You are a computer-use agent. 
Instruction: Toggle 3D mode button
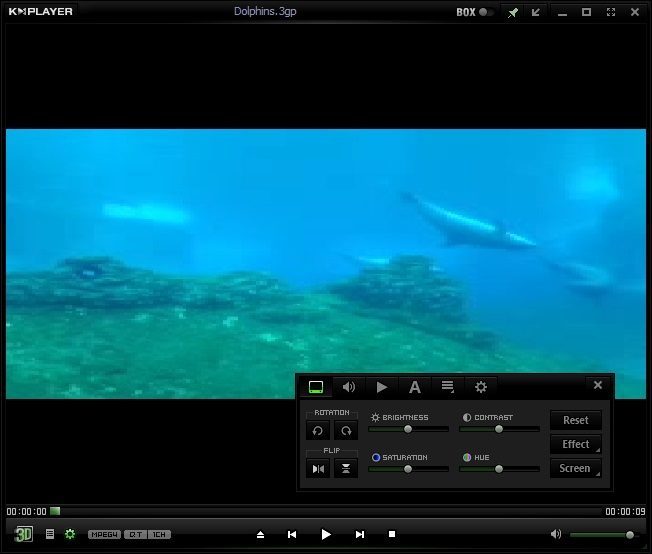[x=23, y=534]
